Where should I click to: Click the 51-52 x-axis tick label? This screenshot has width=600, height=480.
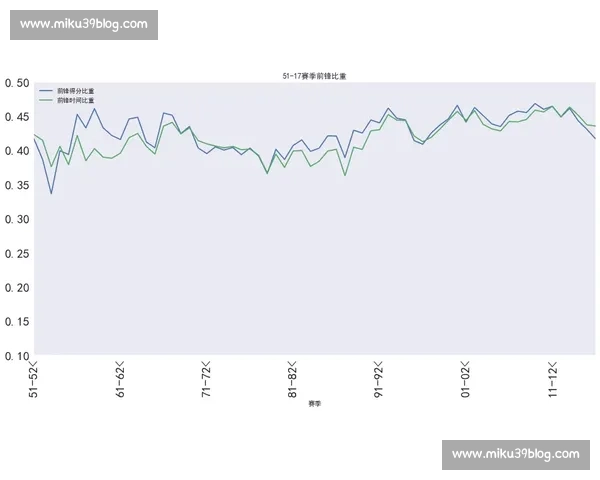33,380
